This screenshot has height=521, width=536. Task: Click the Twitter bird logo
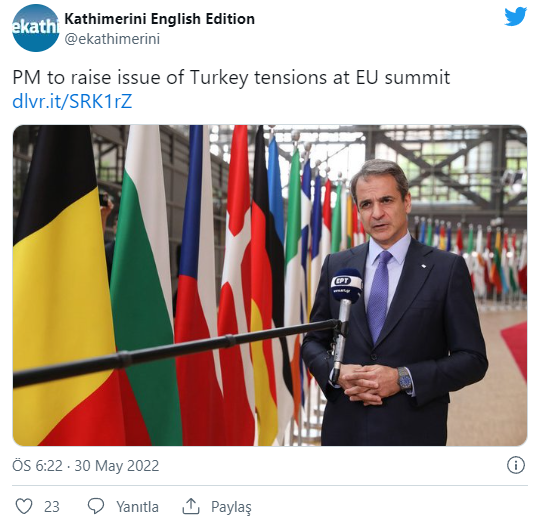pyautogui.click(x=515, y=16)
